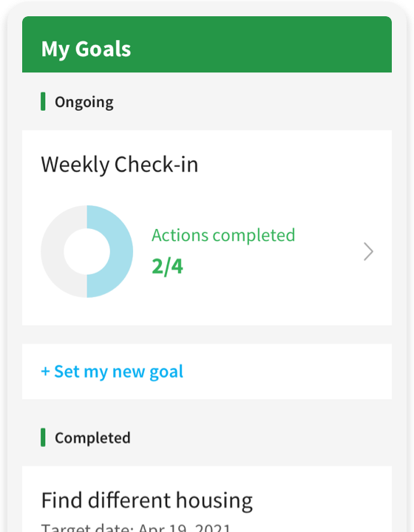Viewport: 414px width, 532px height.
Task: Click the 2/4 progress count
Action: pyautogui.click(x=167, y=267)
